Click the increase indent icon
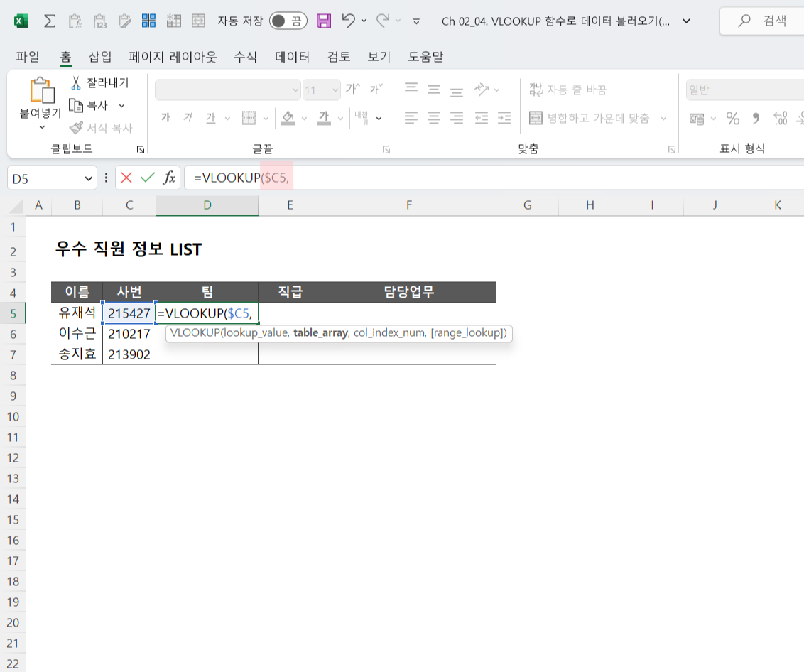The height and width of the screenshot is (672, 804). [504, 118]
